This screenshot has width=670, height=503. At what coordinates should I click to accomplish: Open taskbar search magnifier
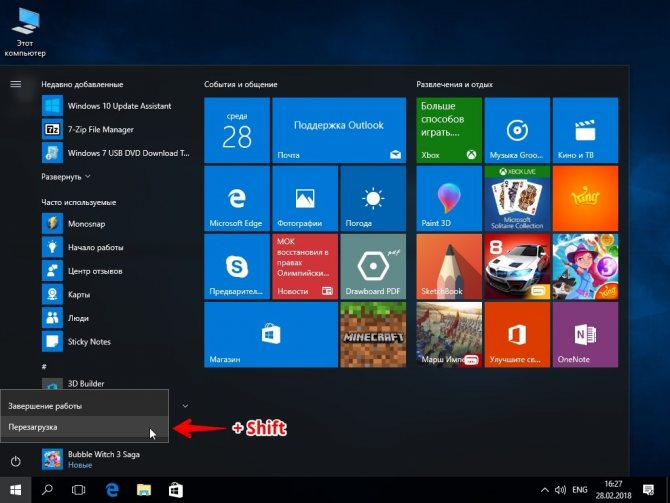(47, 490)
